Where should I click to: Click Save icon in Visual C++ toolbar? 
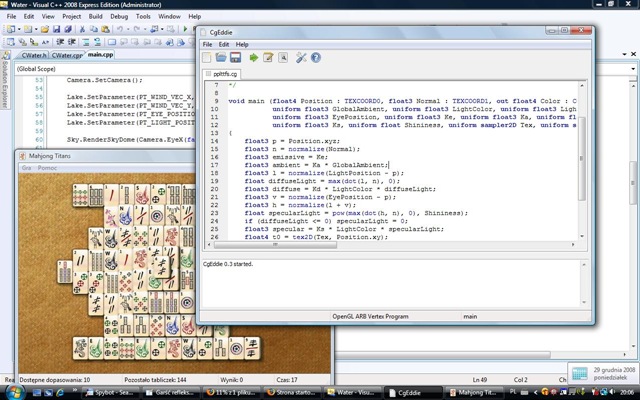57,29
